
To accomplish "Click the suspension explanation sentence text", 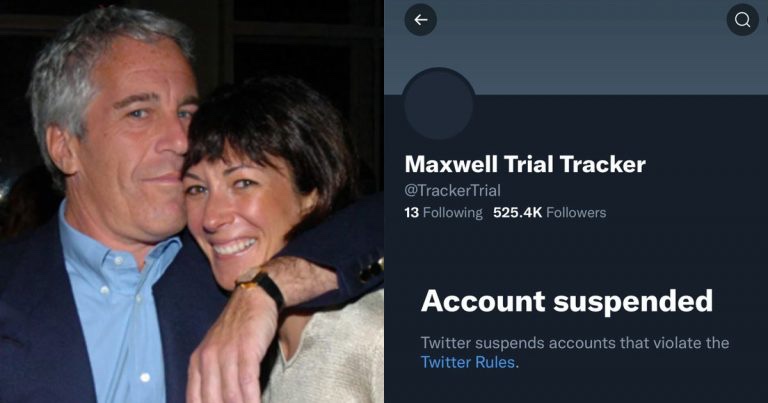I will click(x=575, y=343).
